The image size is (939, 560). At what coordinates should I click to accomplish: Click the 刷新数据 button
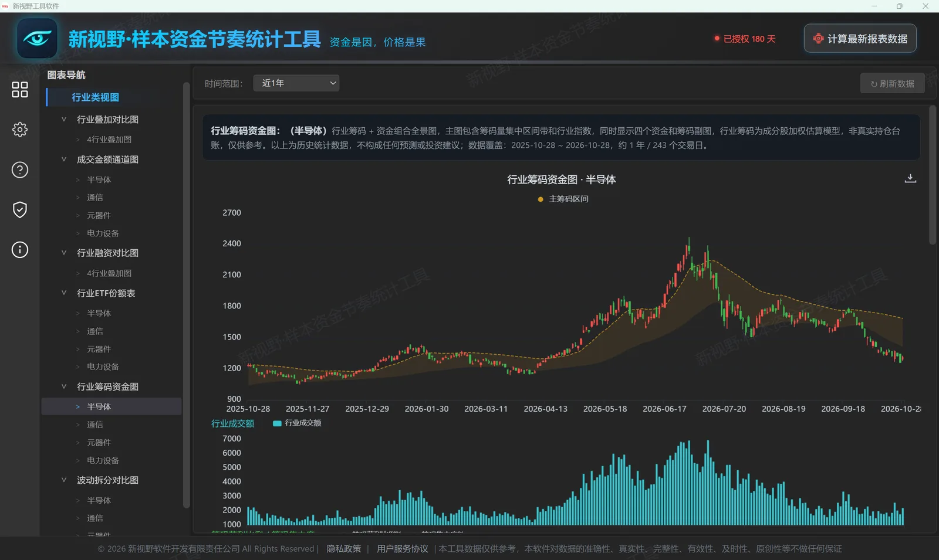pyautogui.click(x=892, y=83)
